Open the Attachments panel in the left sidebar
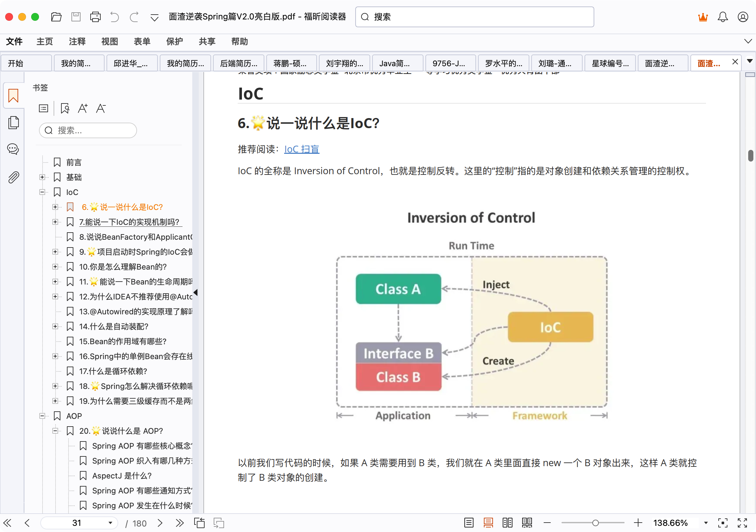Screen dimensions: 756x532 pos(14,177)
